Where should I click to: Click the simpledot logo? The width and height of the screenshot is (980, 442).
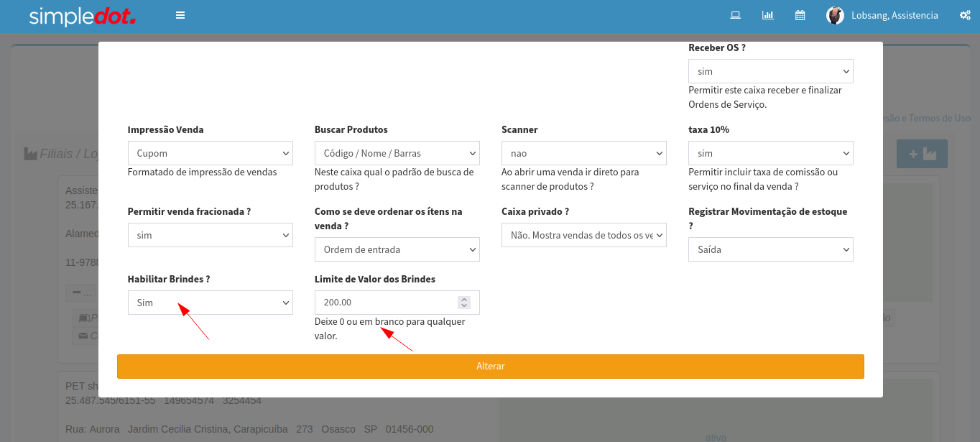point(82,16)
